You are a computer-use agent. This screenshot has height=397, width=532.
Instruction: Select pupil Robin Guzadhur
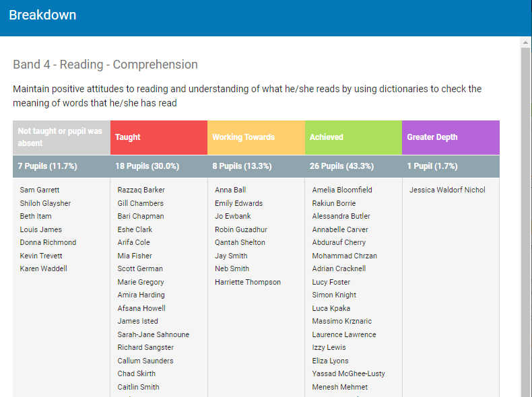(241, 229)
